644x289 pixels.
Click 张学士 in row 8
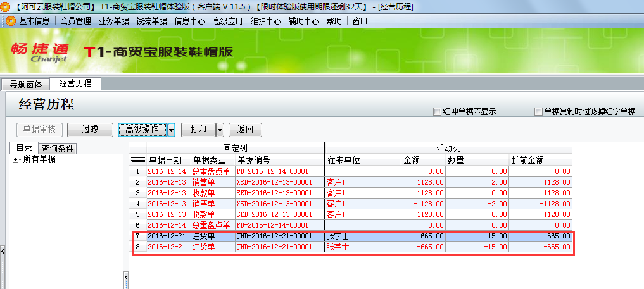(x=363, y=247)
